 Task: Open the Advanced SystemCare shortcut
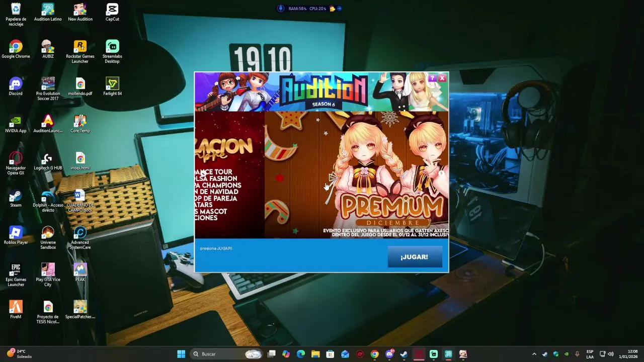80,238
